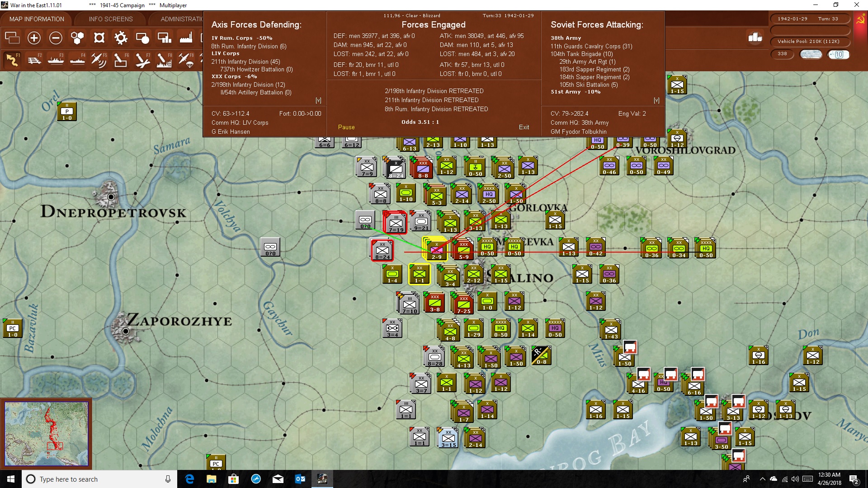Click the 38th Army heading
The height and width of the screenshot is (488, 868).
(566, 38)
